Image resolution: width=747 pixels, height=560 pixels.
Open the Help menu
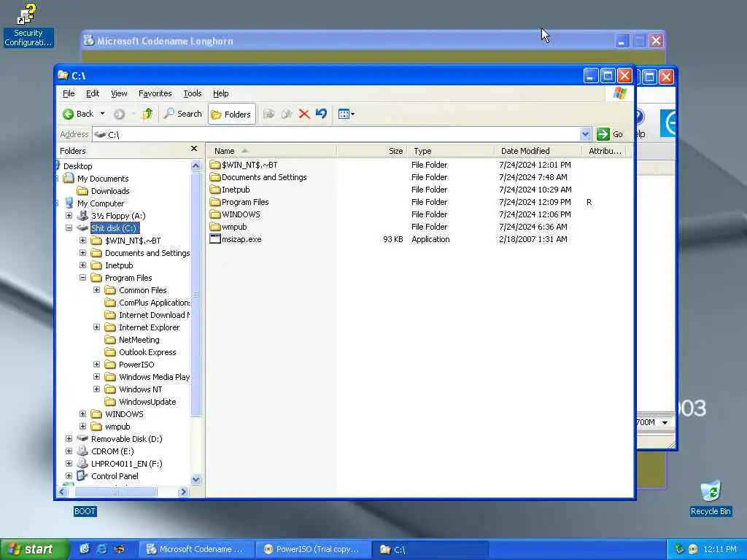tap(220, 93)
